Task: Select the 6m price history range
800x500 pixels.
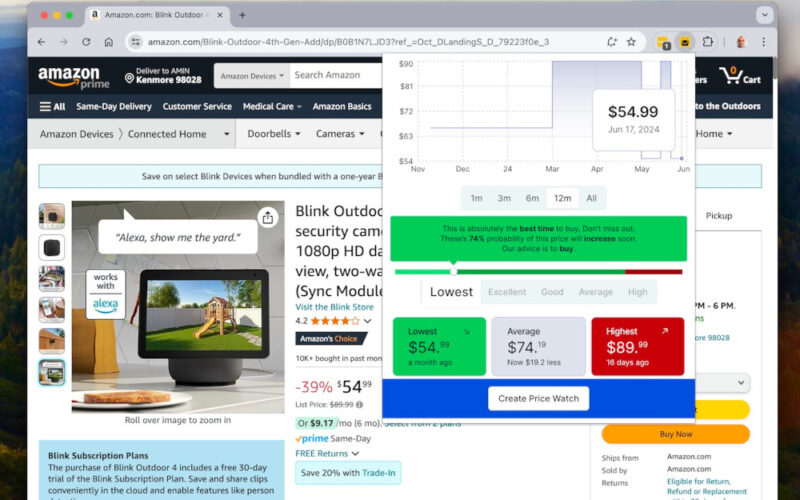Action: (532, 198)
